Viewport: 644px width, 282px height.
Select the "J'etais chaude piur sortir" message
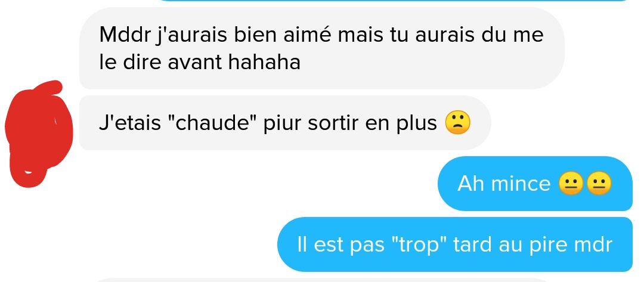tap(285, 123)
